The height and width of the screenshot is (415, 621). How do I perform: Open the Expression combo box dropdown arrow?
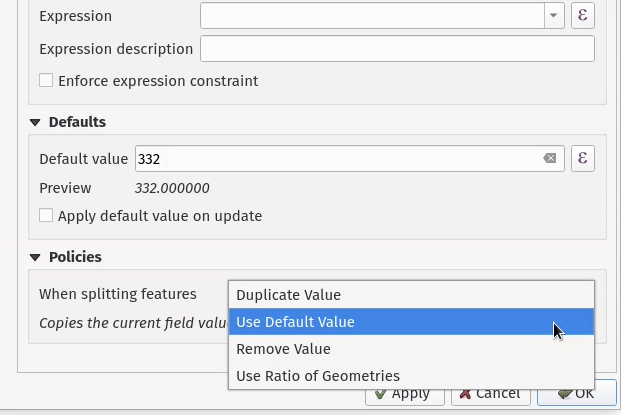(554, 16)
